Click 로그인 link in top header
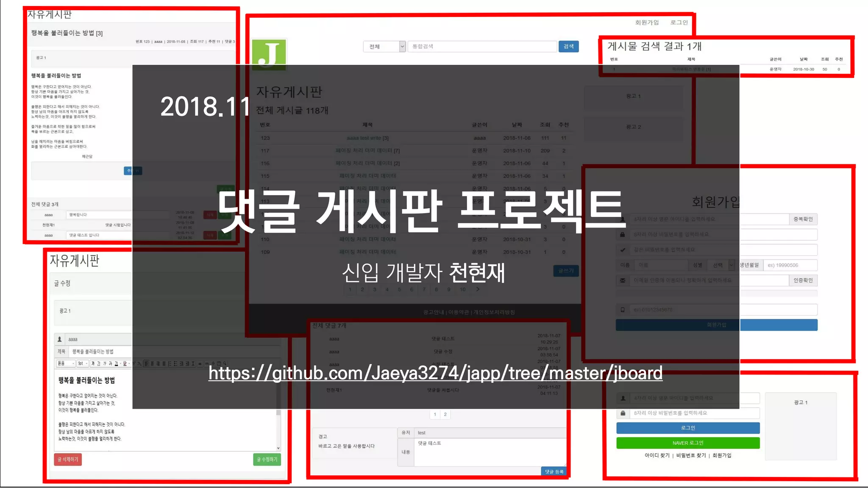 coord(679,22)
